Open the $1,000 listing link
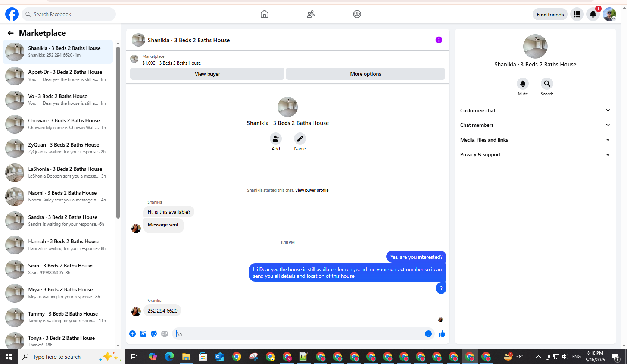This screenshot has width=627, height=364. point(172,63)
